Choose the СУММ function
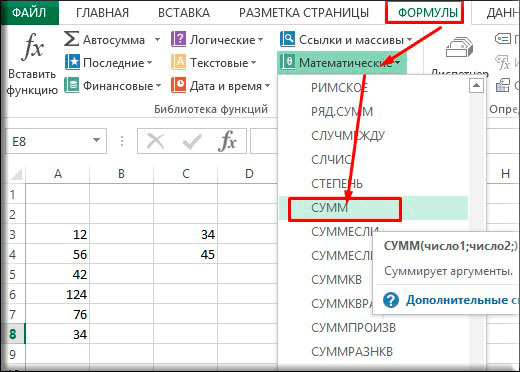The height and width of the screenshot is (372, 520). [x=373, y=208]
